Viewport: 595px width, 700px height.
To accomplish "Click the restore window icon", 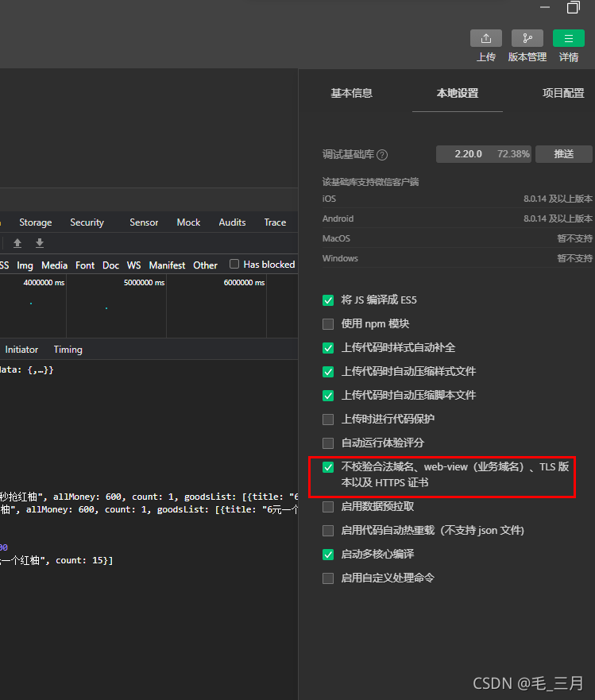I will 573,8.
